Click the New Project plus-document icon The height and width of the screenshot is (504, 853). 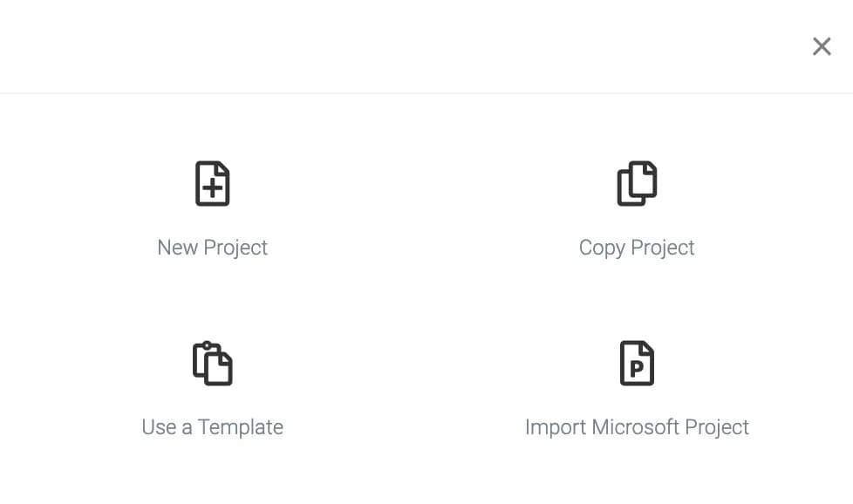pos(212,184)
